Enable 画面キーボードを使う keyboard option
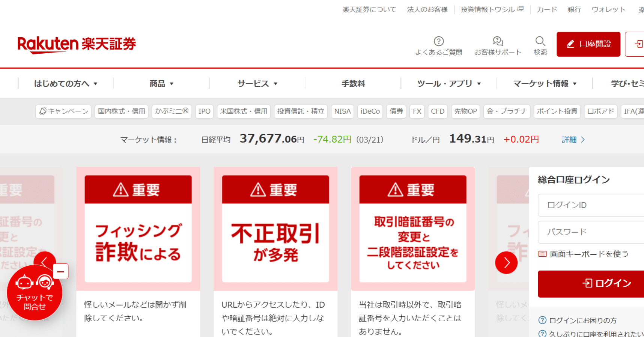The width and height of the screenshot is (644, 337). coord(584,254)
